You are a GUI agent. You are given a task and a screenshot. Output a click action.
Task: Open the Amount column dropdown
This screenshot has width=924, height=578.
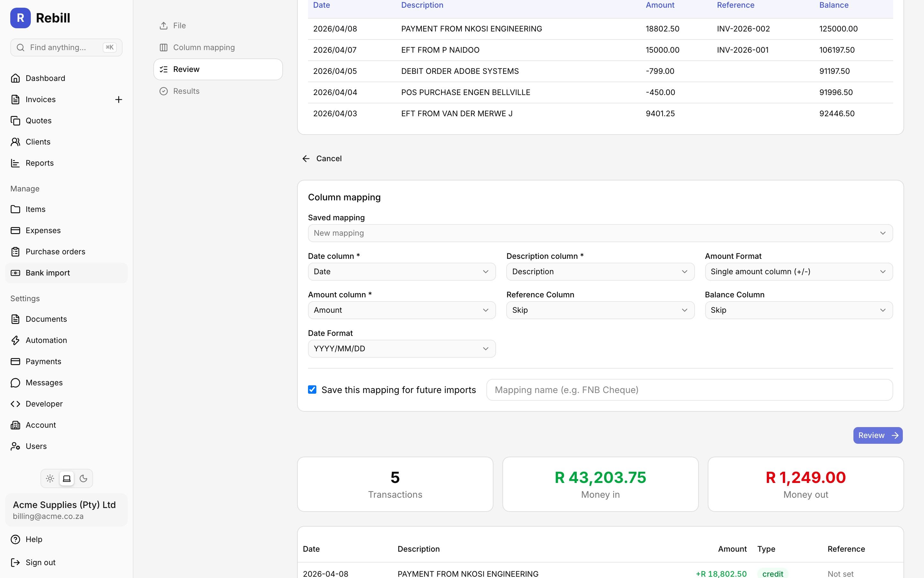tap(402, 311)
